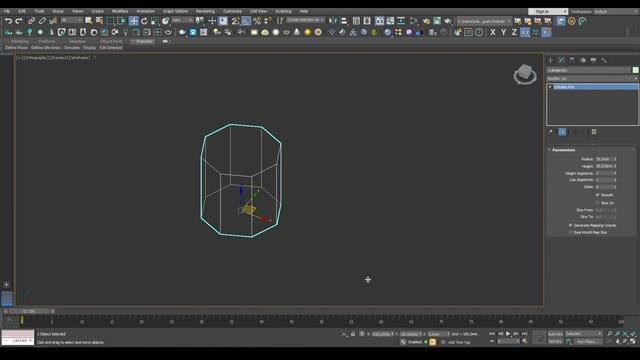640x360 pixels.
Task: Open the Modifiers menu
Action: tap(120, 11)
